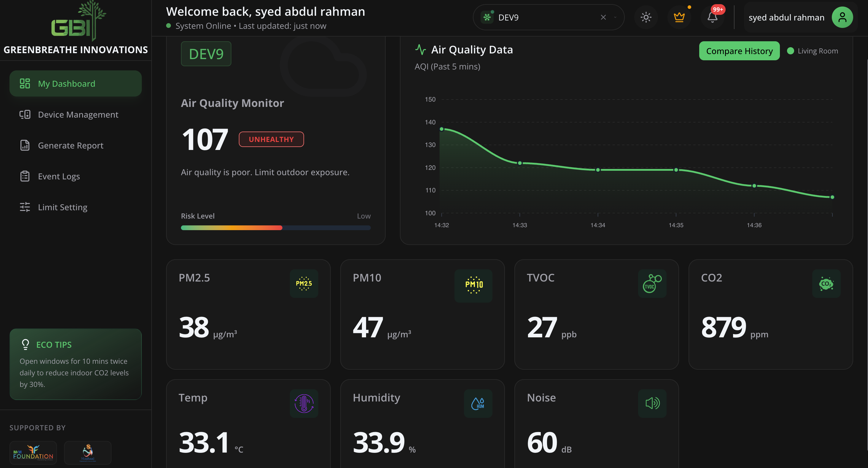The height and width of the screenshot is (468, 868).
Task: Open the premium crown icon
Action: (x=679, y=17)
